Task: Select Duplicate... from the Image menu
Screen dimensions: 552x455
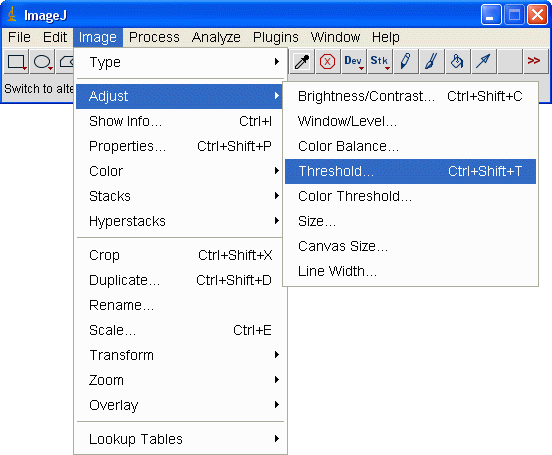Action: coord(180,280)
